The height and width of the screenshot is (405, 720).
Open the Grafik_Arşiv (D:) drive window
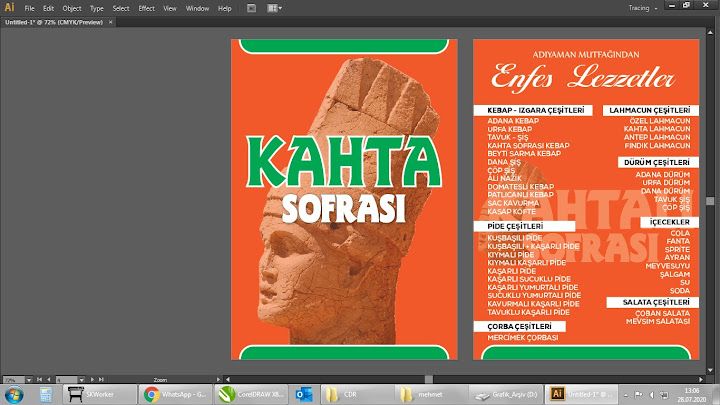pyautogui.click(x=506, y=394)
